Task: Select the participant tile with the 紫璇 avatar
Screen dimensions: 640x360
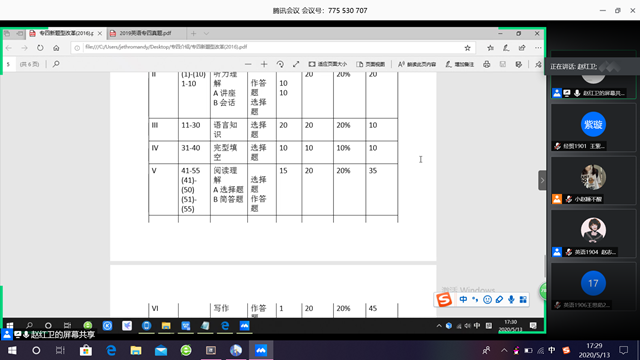Action: click(593, 128)
